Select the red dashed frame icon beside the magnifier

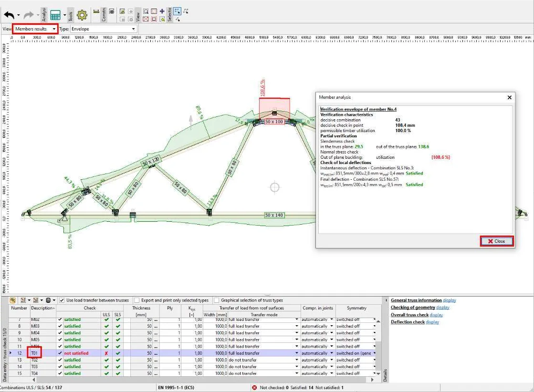[x=154, y=11]
